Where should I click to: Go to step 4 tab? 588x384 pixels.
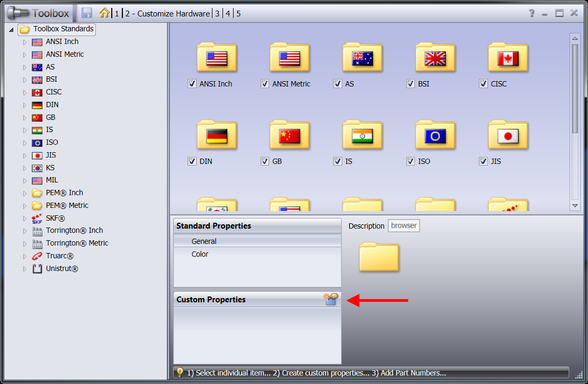228,13
